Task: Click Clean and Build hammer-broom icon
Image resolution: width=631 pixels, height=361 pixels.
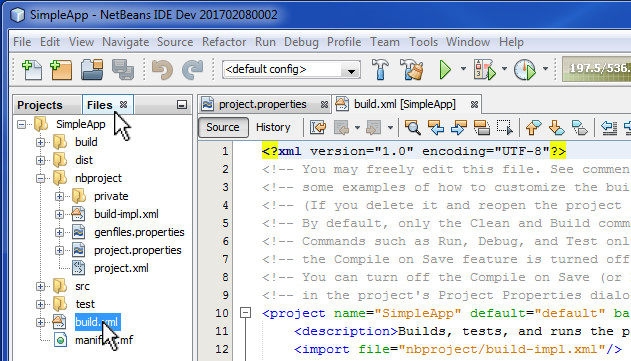Action: click(x=412, y=69)
